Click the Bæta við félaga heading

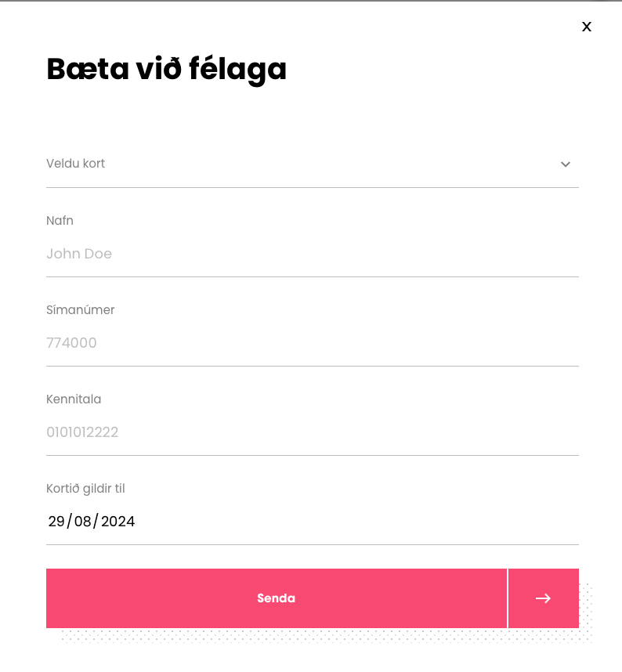click(x=166, y=70)
